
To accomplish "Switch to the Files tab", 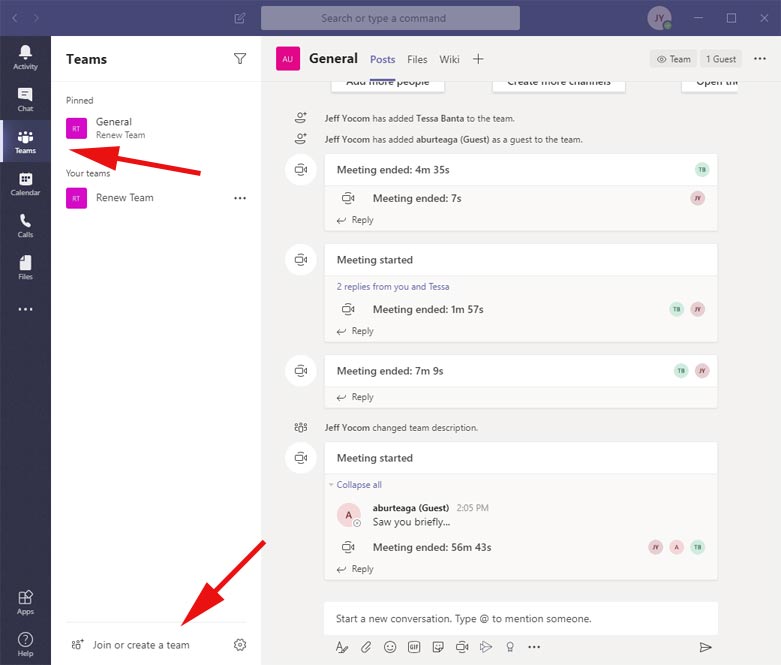I will click(417, 60).
